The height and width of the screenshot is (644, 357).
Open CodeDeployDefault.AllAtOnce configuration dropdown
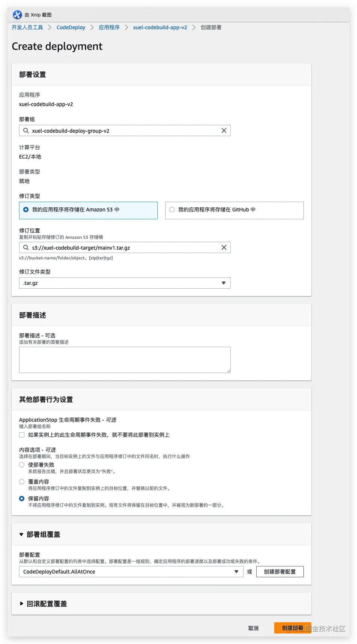(131, 572)
